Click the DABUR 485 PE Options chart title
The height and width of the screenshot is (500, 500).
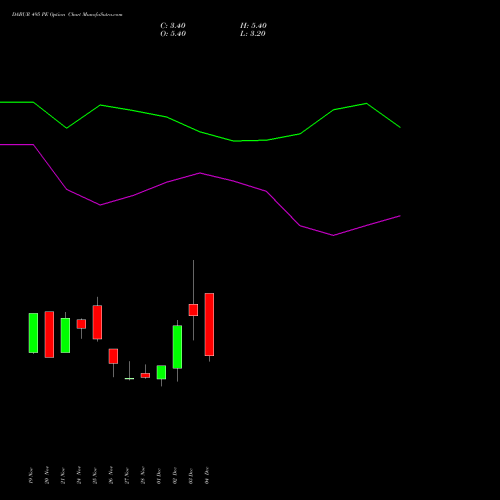coord(67,15)
